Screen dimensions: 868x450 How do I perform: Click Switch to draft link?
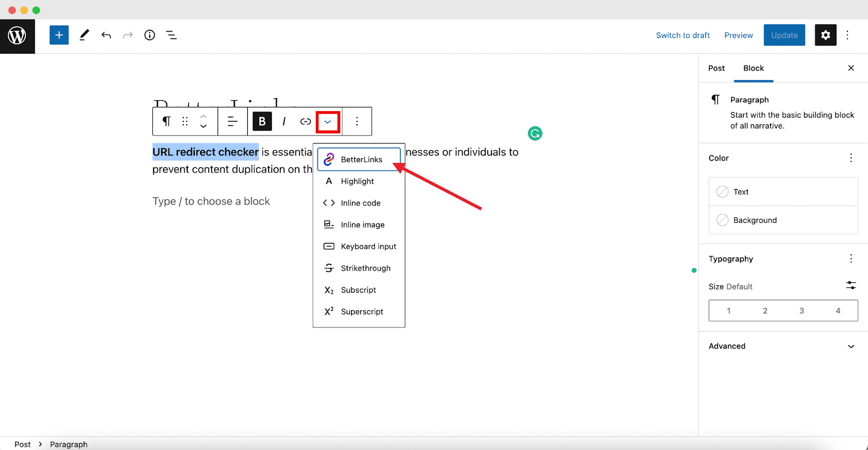[x=683, y=35]
